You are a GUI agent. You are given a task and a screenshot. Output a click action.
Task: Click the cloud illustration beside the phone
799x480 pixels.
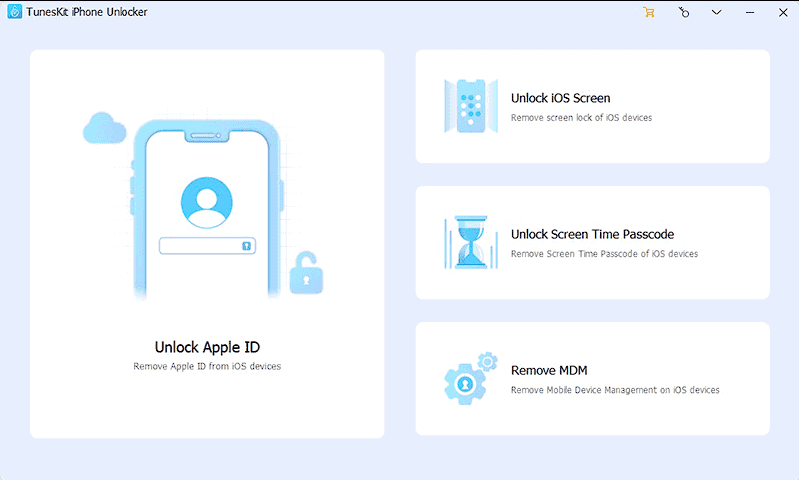(104, 128)
